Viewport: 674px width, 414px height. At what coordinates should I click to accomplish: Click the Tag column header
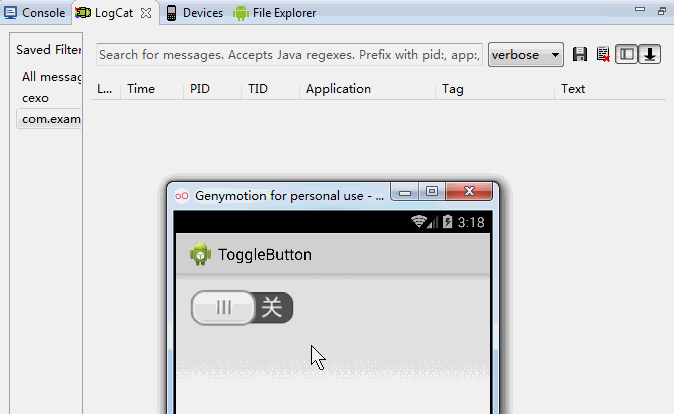point(453,89)
